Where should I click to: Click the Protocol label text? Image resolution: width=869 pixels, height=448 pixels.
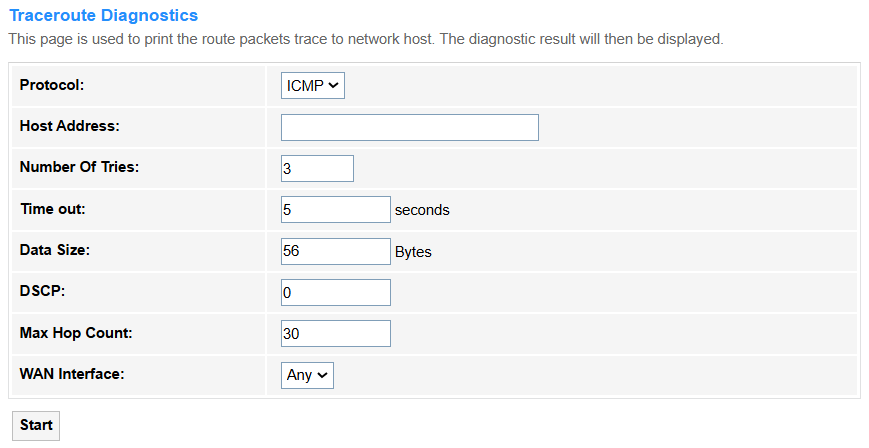pyautogui.click(x=52, y=85)
